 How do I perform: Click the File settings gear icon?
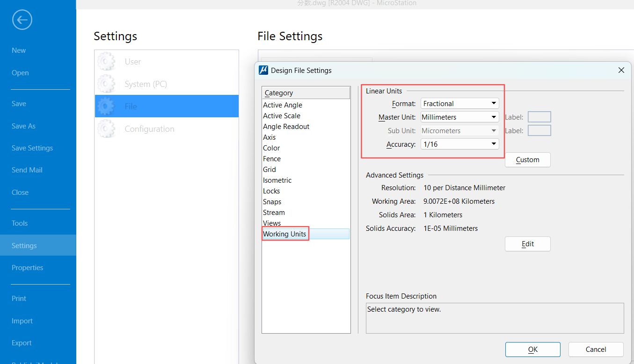coord(106,107)
